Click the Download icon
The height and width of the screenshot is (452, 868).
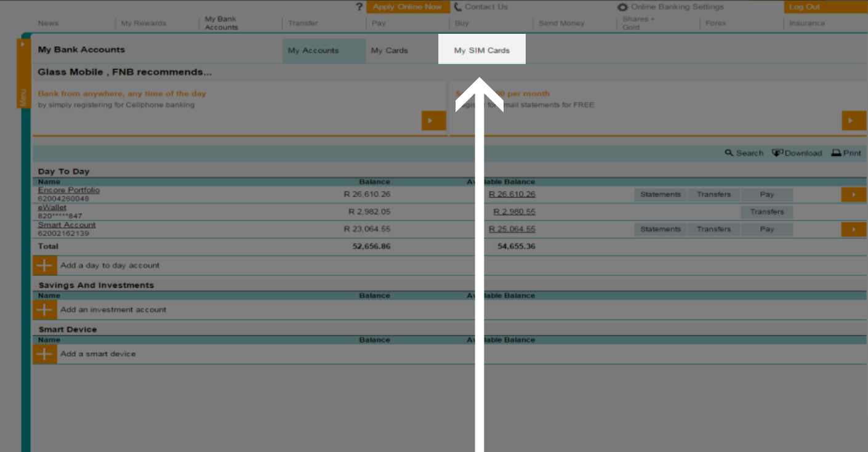[778, 153]
